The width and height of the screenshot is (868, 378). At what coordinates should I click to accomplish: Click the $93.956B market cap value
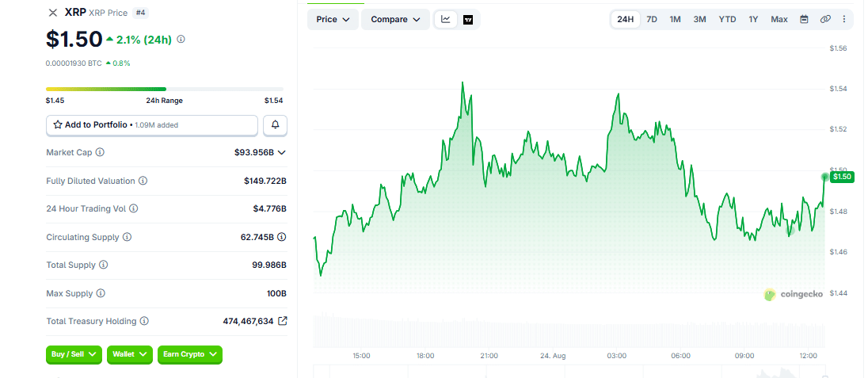(x=254, y=152)
